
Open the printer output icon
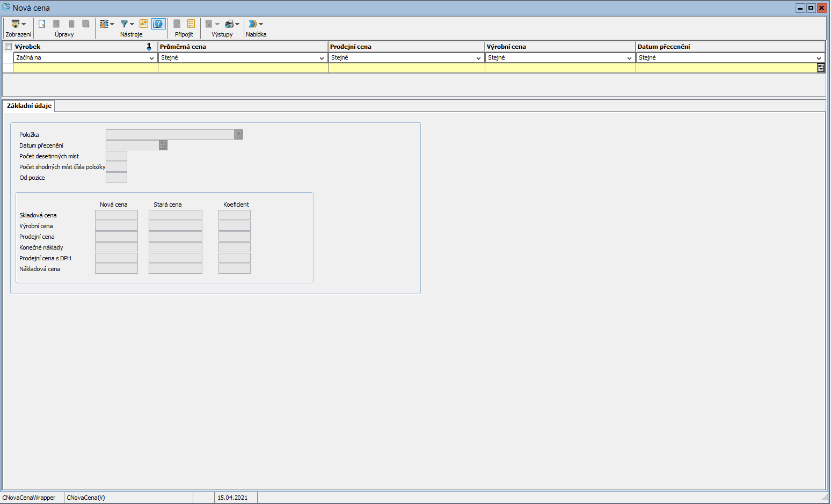(229, 24)
